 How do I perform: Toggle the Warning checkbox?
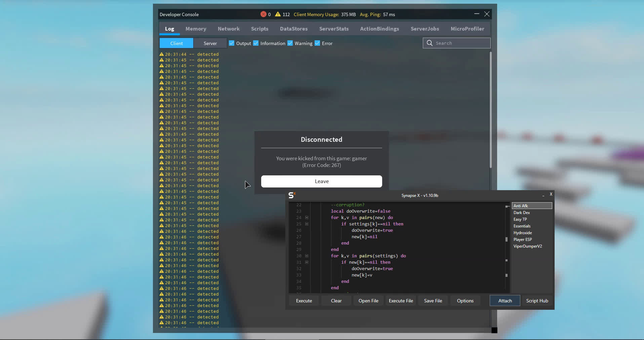(290, 43)
